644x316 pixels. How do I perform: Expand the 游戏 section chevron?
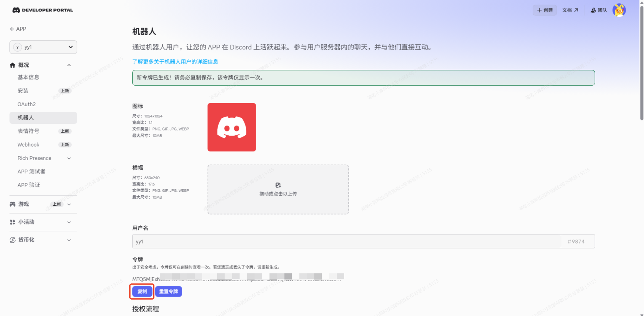point(69,204)
